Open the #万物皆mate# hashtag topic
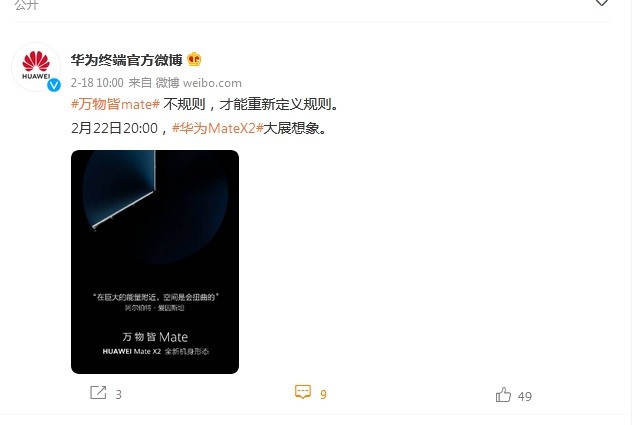This screenshot has width=632, height=425. (116, 104)
